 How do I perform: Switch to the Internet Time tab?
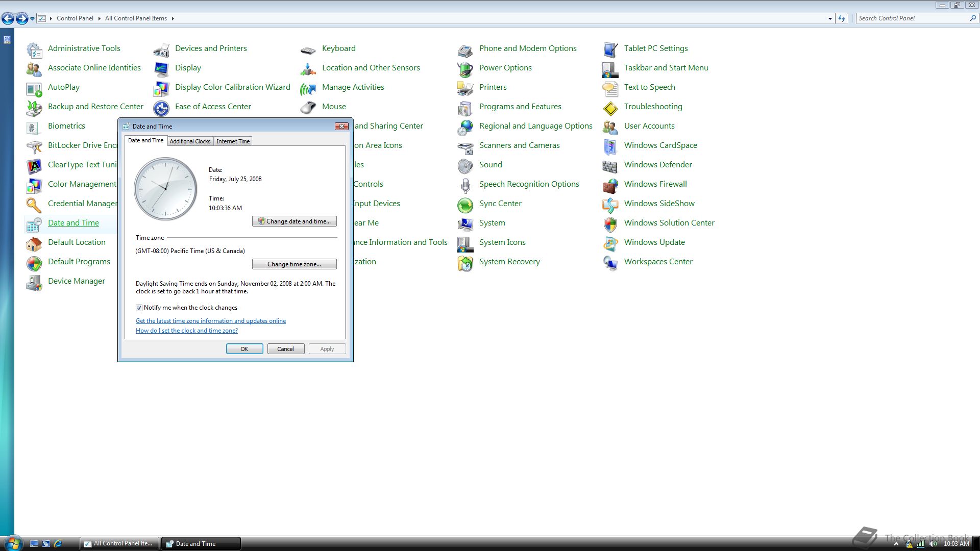tap(233, 141)
